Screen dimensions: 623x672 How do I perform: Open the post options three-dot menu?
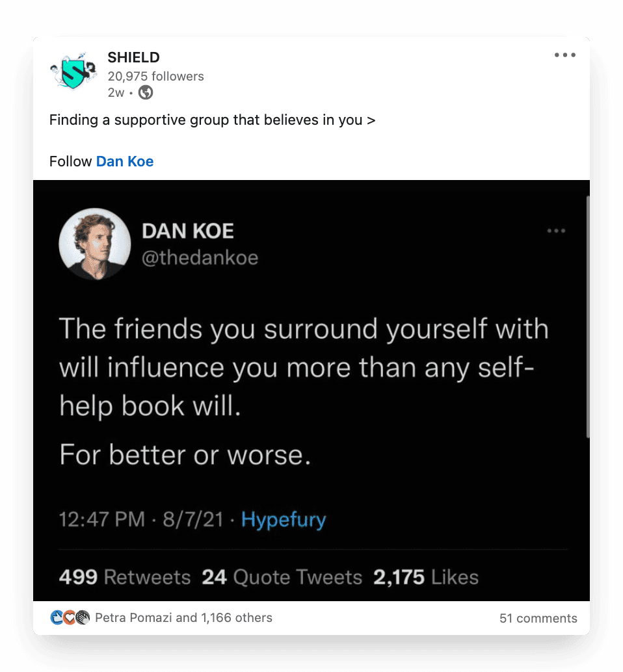point(564,55)
